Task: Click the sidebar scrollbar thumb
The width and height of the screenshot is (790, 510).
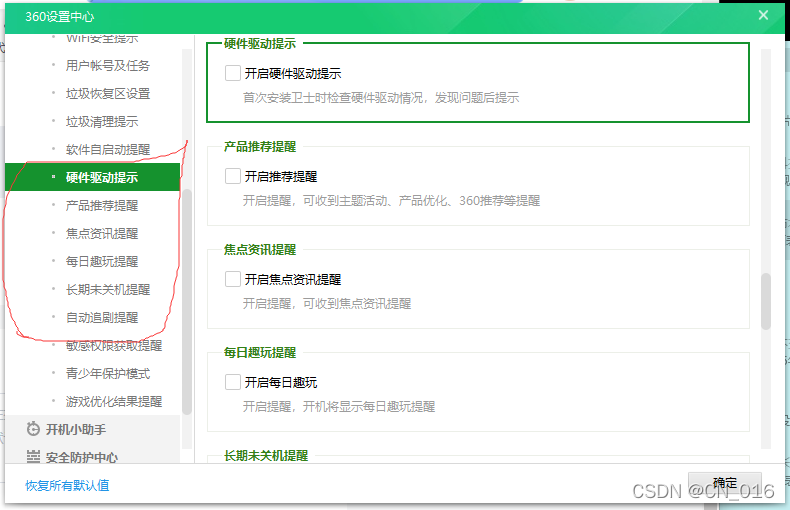Action: pos(186,301)
